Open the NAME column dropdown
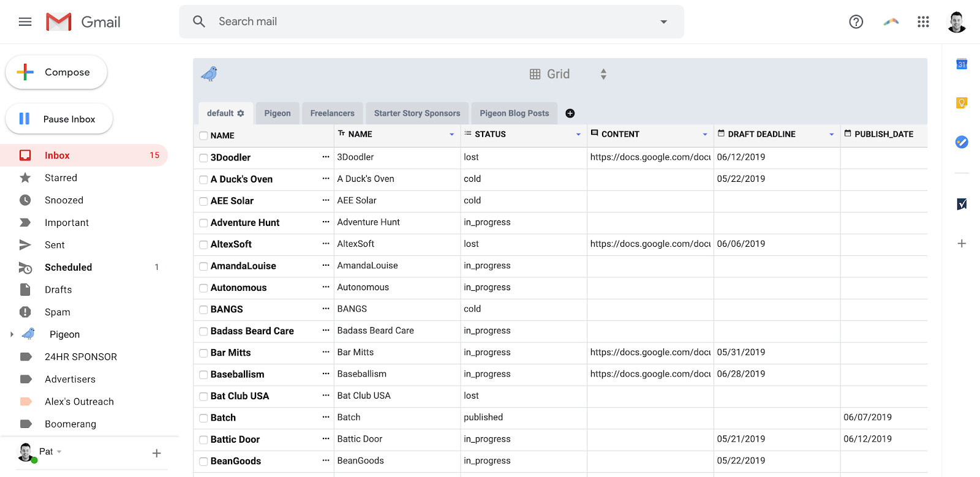This screenshot has height=477, width=980. (452, 134)
